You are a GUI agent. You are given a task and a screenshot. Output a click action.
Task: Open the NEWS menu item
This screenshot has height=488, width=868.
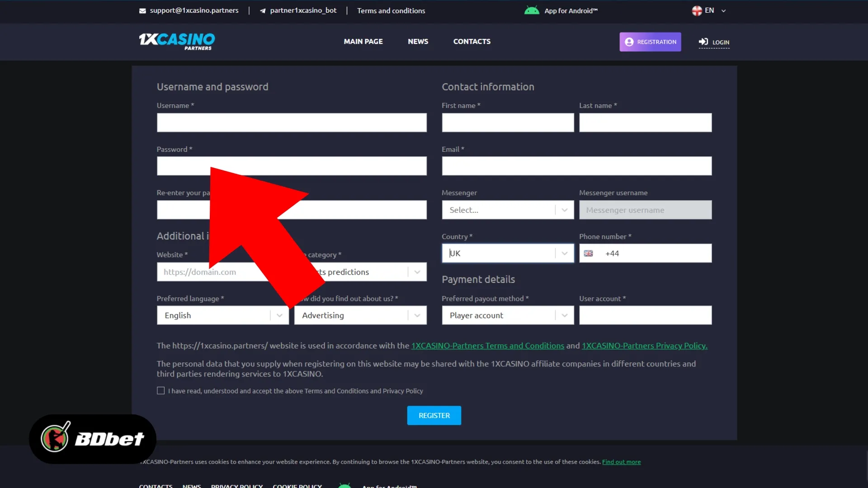coord(418,42)
